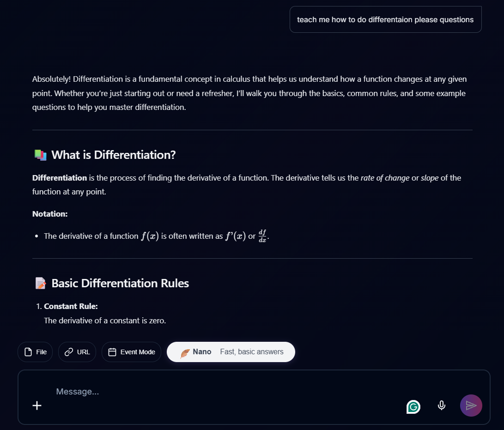Click the microphone voice input icon

coord(442,405)
